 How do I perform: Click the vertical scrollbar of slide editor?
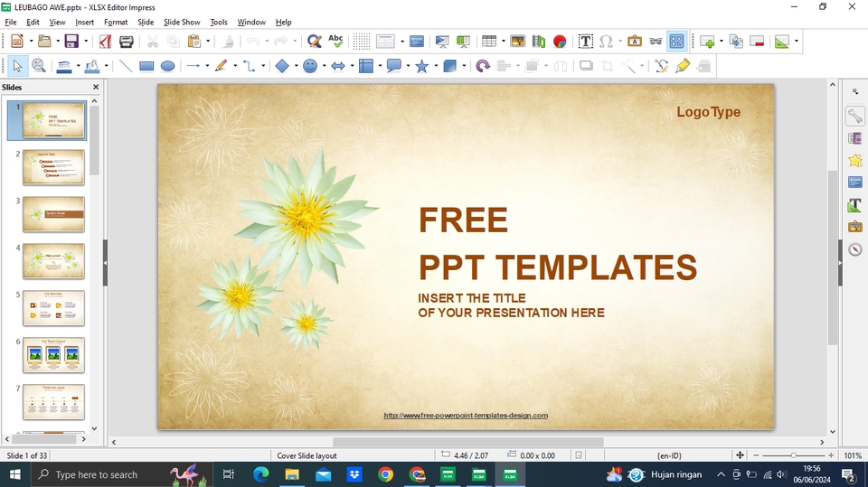pos(833,258)
